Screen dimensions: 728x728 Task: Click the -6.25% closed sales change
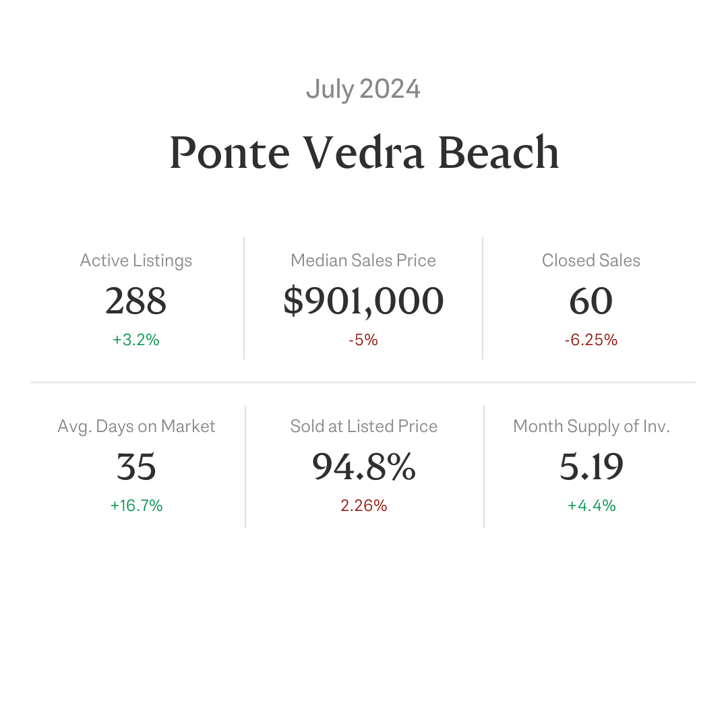[x=591, y=340]
